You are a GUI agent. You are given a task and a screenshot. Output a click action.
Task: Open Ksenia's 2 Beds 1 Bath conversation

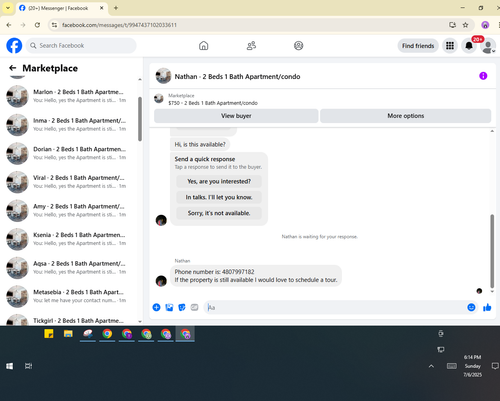coord(69,239)
